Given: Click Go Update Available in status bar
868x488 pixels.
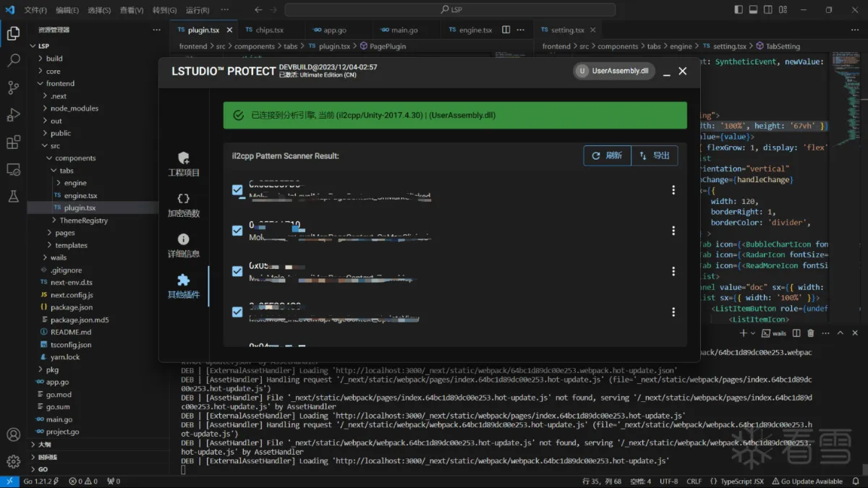Looking at the screenshot, I should 807,481.
